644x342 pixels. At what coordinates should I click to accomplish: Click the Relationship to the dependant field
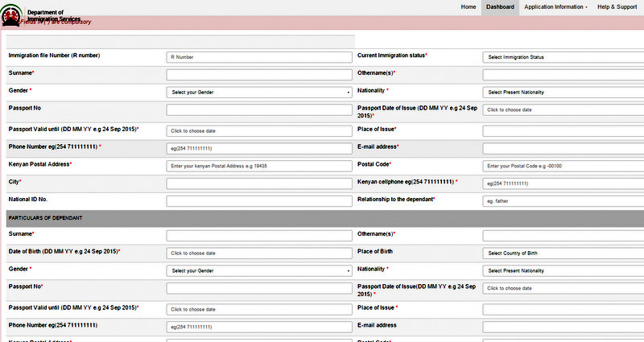(x=563, y=201)
